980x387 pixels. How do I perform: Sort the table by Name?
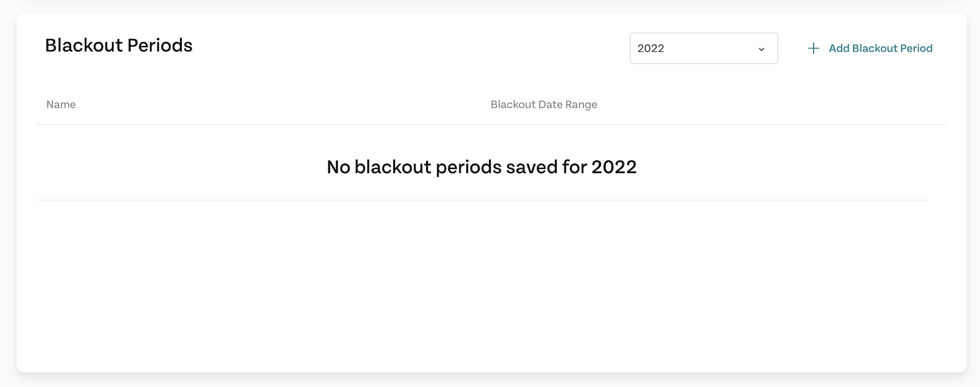coord(61,105)
